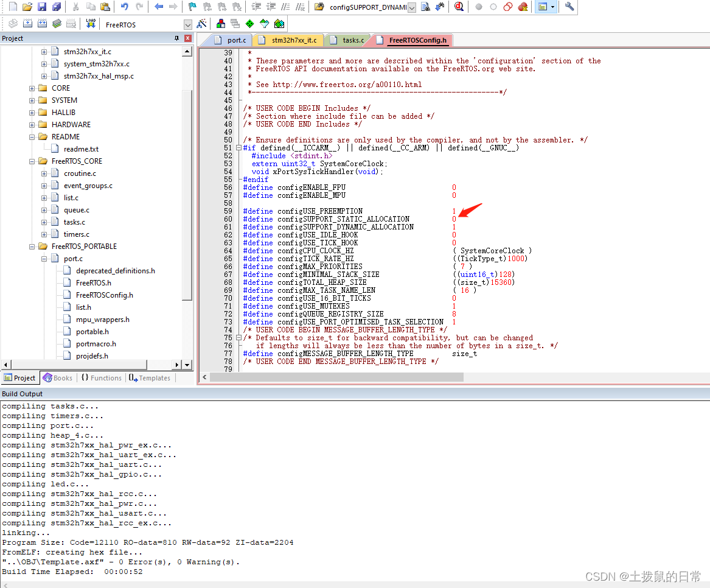The height and width of the screenshot is (588, 710).
Task: Select FreeRTOSConfig.h in the project tree
Action: (105, 295)
